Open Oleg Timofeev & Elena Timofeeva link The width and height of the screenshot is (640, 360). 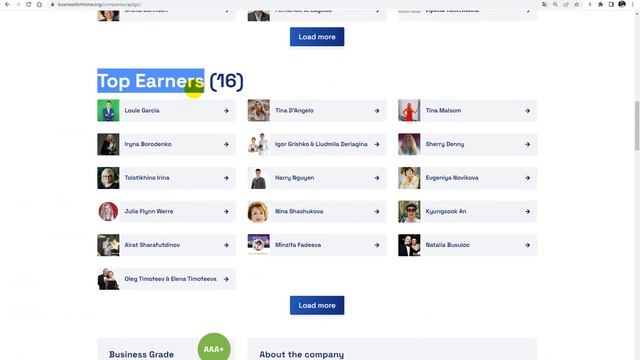tap(171, 279)
